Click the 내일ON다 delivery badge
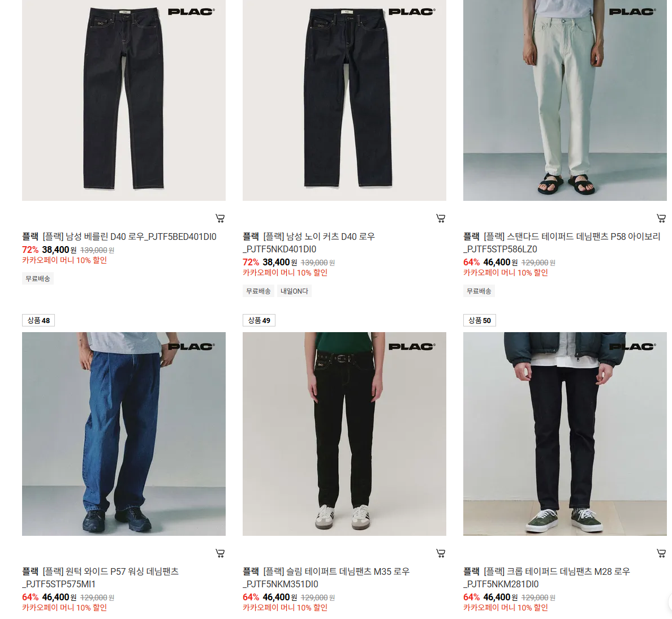 pos(294,291)
